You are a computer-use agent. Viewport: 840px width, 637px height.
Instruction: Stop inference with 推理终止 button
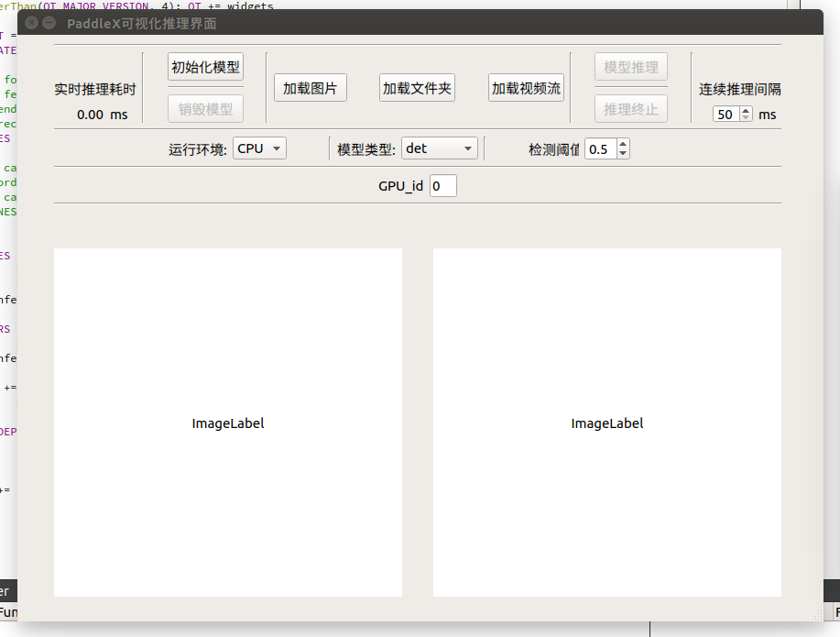630,110
